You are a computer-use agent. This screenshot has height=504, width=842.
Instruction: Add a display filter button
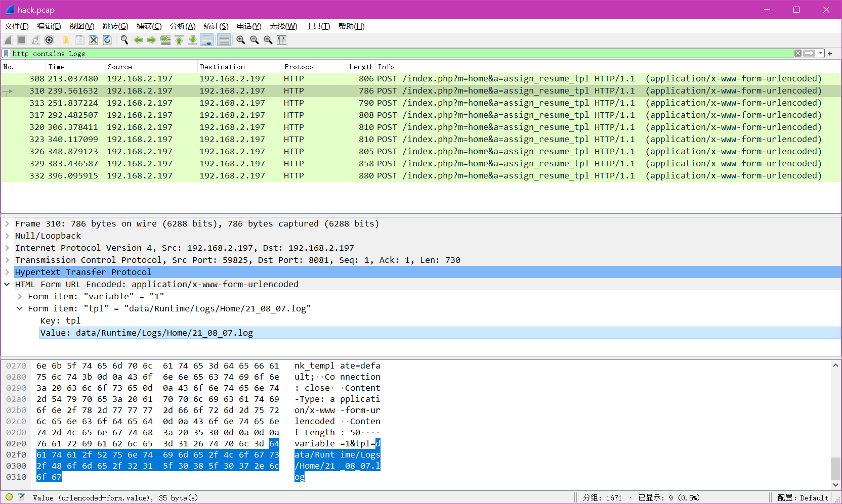(x=830, y=53)
